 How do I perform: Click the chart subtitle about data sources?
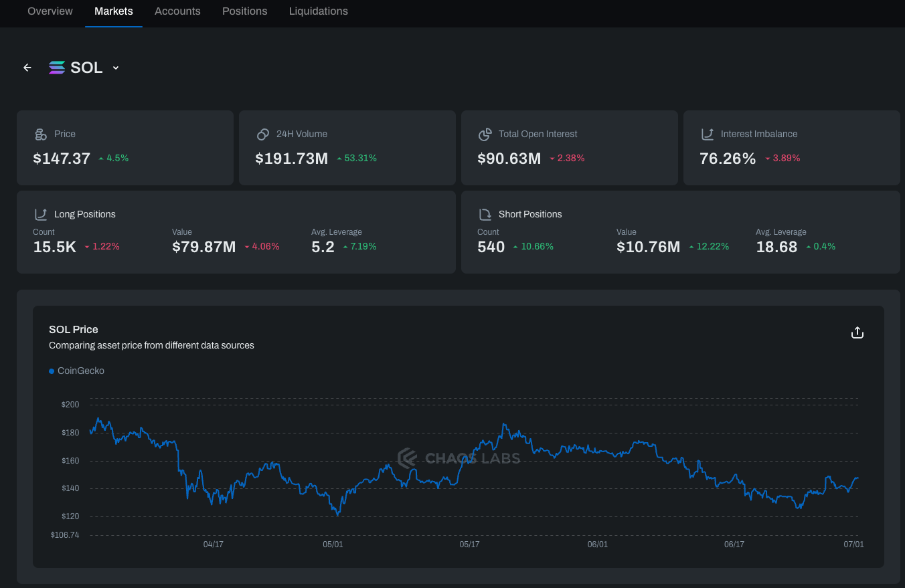click(x=151, y=346)
